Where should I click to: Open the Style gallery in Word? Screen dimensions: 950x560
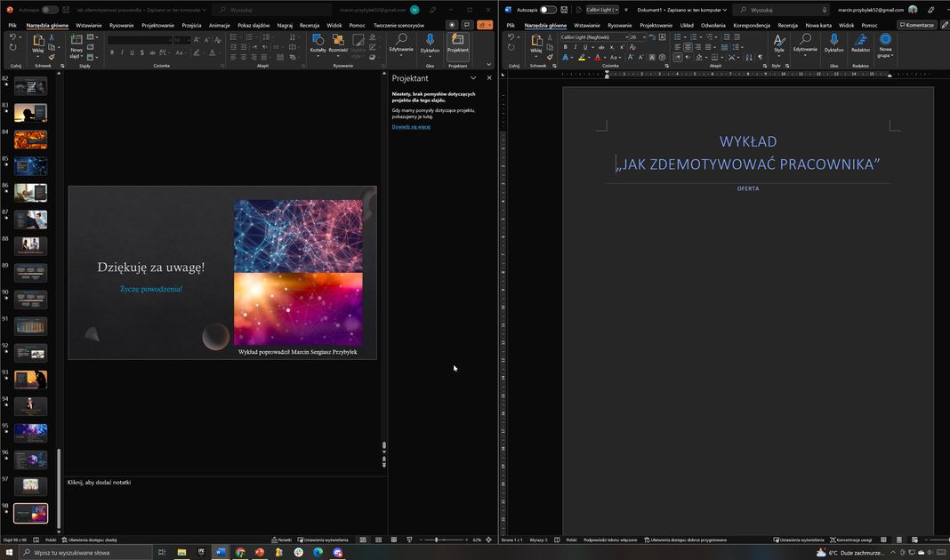[778, 43]
